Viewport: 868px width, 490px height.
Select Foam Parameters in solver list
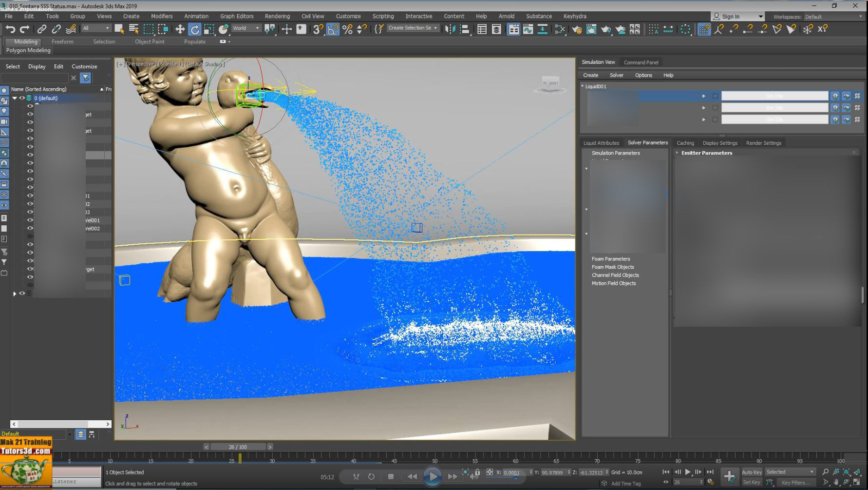tap(611, 259)
